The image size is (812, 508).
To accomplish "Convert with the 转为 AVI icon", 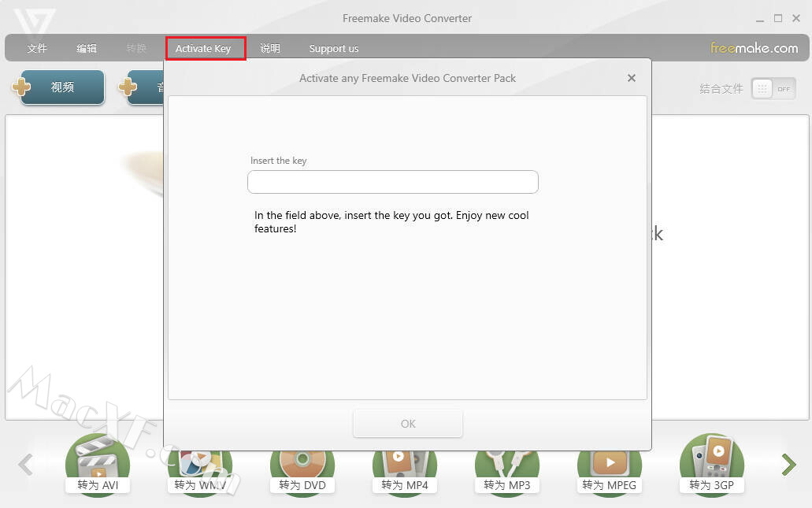I will pyautogui.click(x=98, y=466).
